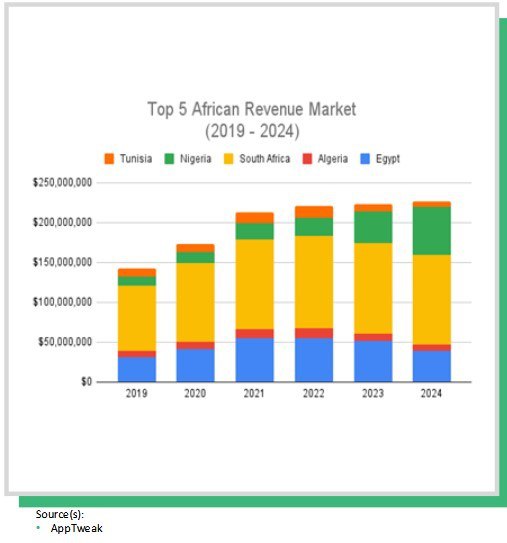The width and height of the screenshot is (507, 543).
Task: Click the $100,000,000 y-axis label
Action: tap(62, 302)
